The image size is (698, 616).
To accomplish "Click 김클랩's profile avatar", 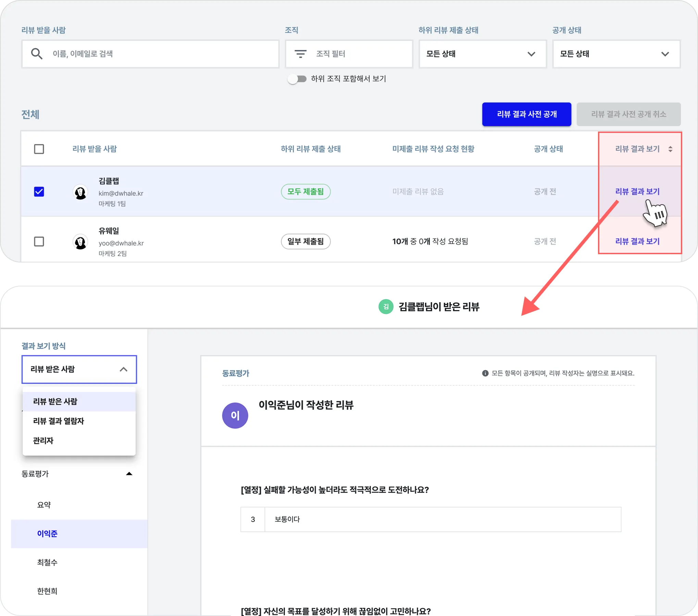I will pos(80,192).
